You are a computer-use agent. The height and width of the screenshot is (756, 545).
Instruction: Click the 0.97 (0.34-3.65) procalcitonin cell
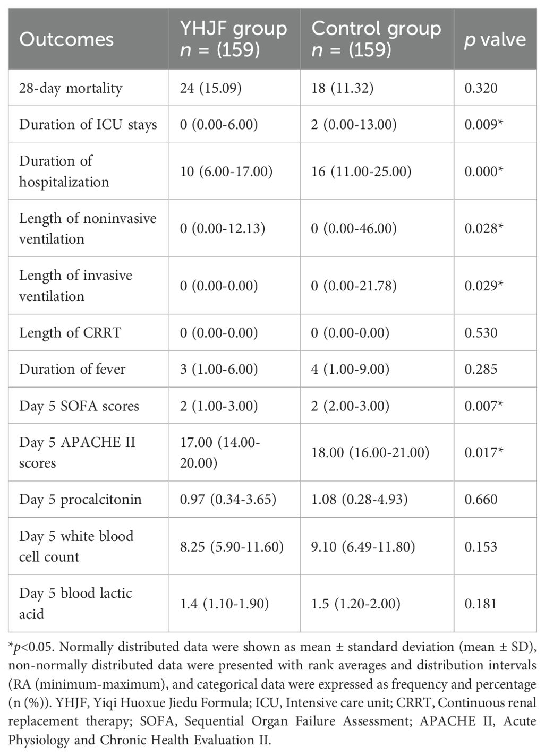[x=219, y=499]
